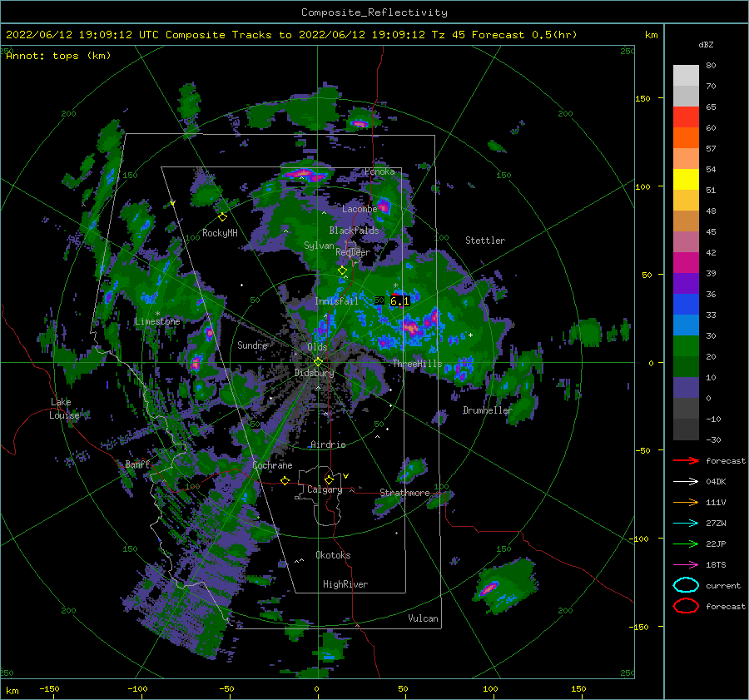Click the UTC Composite Tracks timestamp header
The width and height of the screenshot is (749, 700).
291,35
